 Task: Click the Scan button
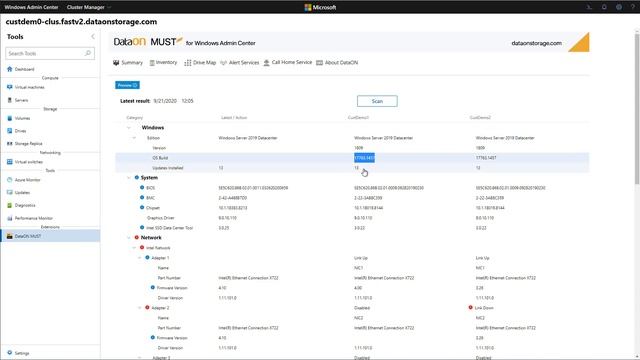(x=377, y=101)
